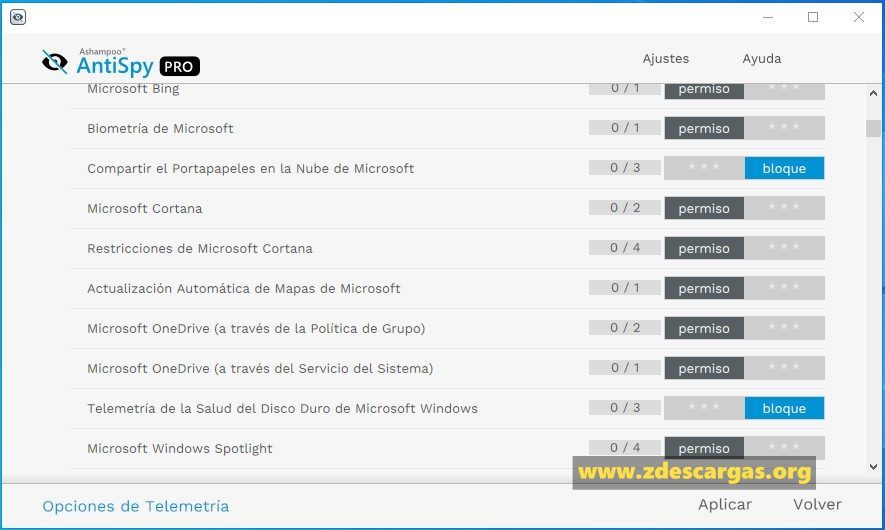Viewport: 885px width, 530px height.
Task: Block Restricciones de Microsoft Cortana with right toggle
Action: click(x=784, y=248)
